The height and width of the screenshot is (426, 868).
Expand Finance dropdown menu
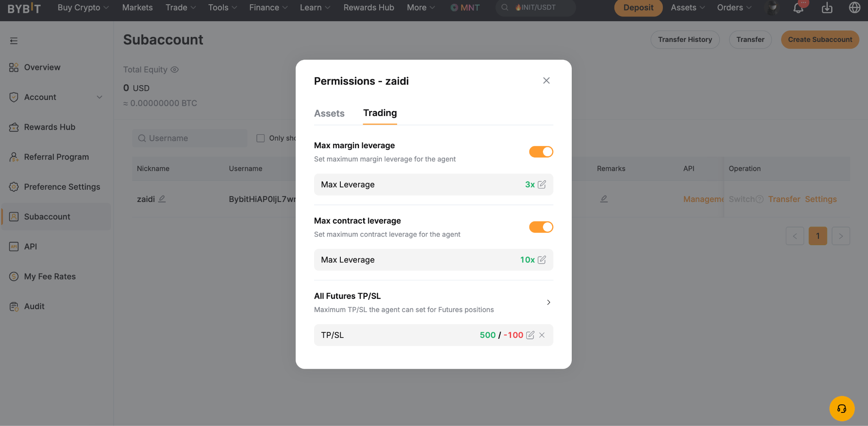click(x=268, y=8)
